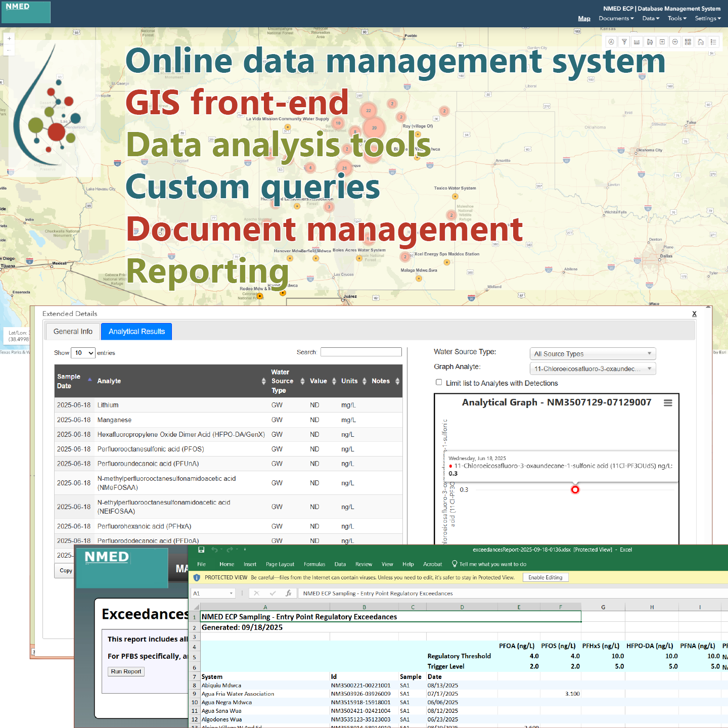Switch to the General Info tab
This screenshot has width=728, height=728.
pos(73,332)
